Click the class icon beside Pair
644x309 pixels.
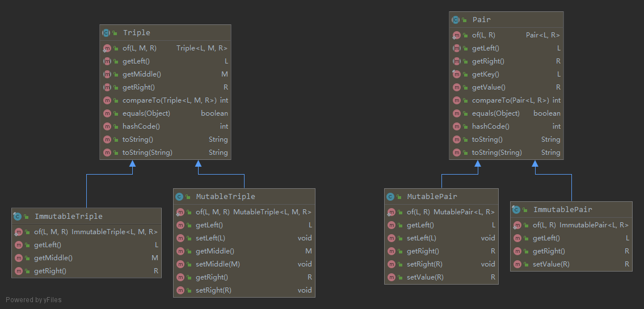coord(456,20)
